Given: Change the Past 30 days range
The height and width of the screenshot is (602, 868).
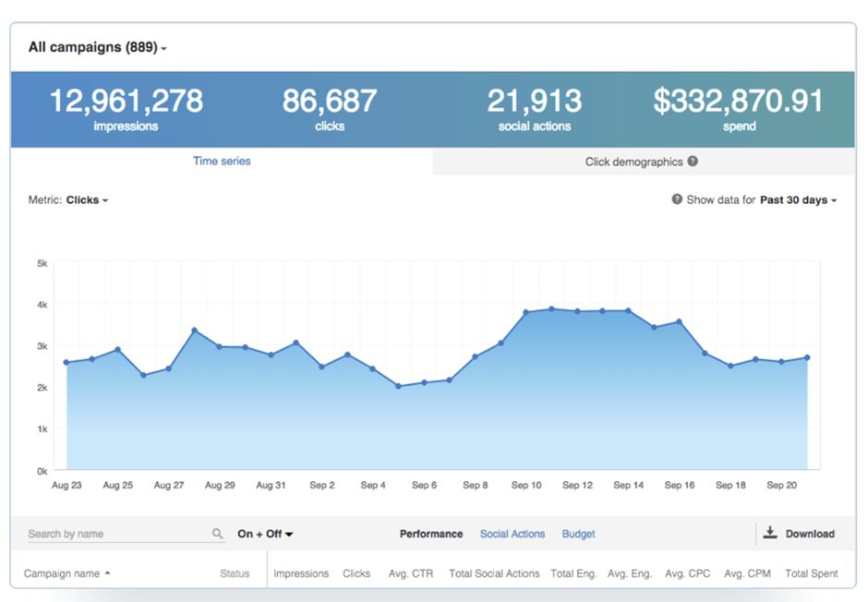Looking at the screenshot, I should point(798,200).
